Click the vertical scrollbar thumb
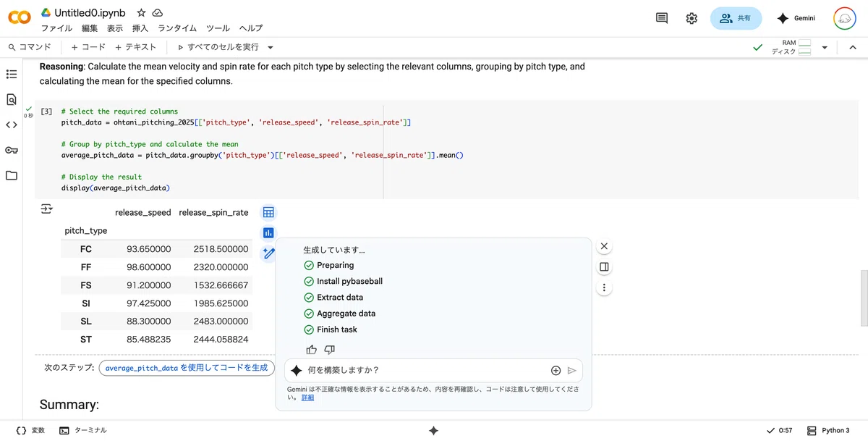Viewport: 868px width, 441px height. point(864,298)
